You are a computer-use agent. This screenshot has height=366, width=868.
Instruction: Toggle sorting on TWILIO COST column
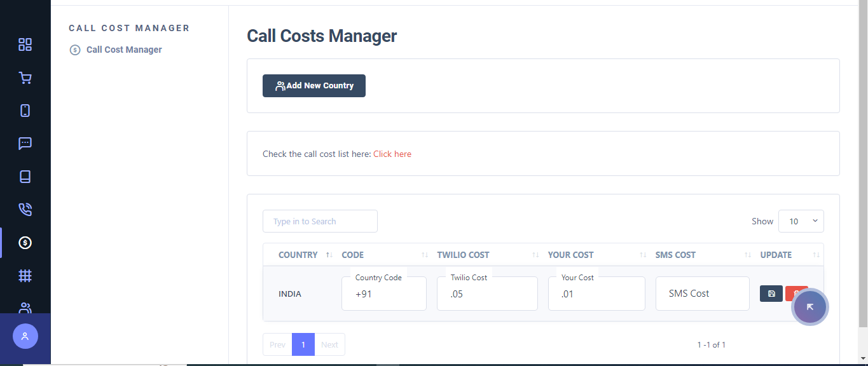coord(534,254)
